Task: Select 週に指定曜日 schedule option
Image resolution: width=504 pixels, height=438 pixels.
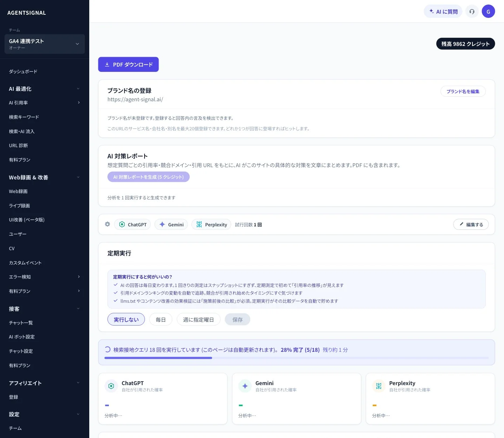Action: (x=198, y=319)
